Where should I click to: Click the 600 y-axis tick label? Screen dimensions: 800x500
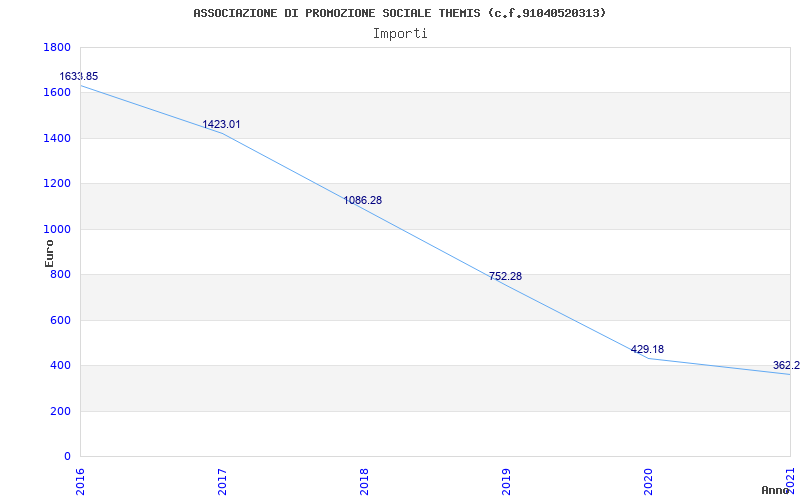pos(61,320)
